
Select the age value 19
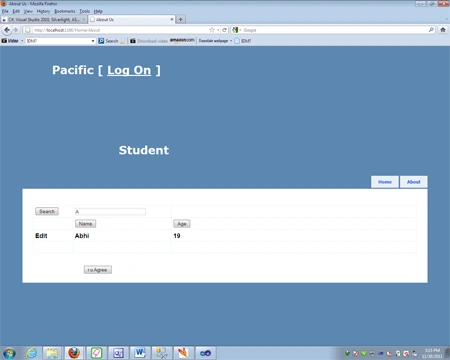pyautogui.click(x=177, y=236)
